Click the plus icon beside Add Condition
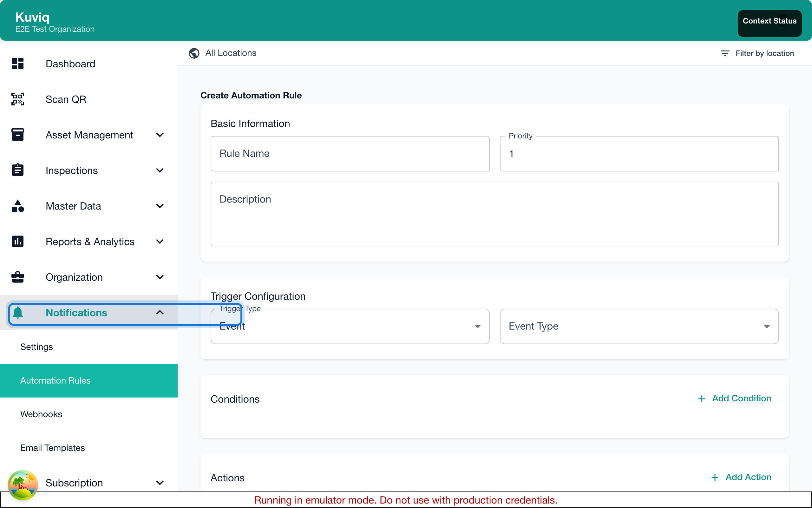The image size is (812, 508). (x=701, y=398)
